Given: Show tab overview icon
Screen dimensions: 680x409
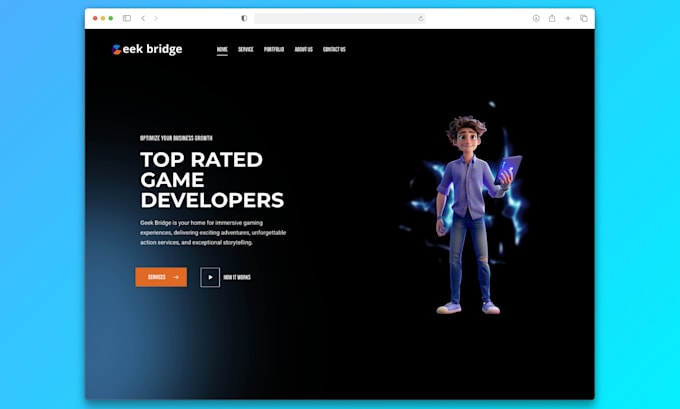Looking at the screenshot, I should pos(584,18).
